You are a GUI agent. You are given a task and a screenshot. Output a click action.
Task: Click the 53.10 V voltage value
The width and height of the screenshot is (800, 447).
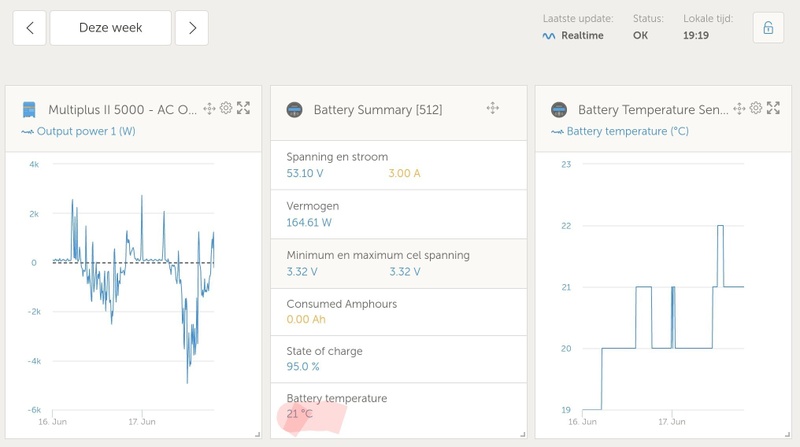304,174
